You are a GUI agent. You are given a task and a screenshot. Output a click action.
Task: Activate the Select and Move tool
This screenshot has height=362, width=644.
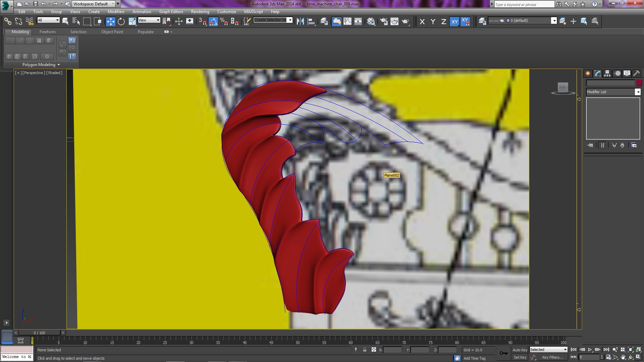[110, 21]
